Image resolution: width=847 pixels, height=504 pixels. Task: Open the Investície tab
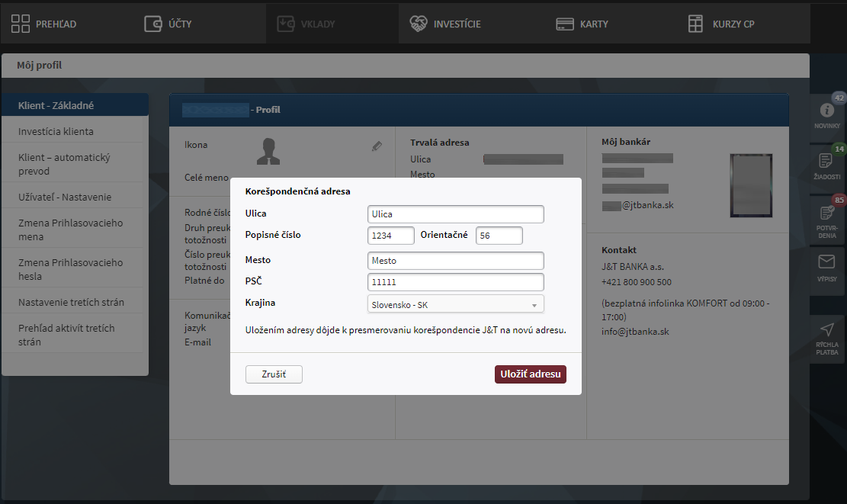(445, 24)
